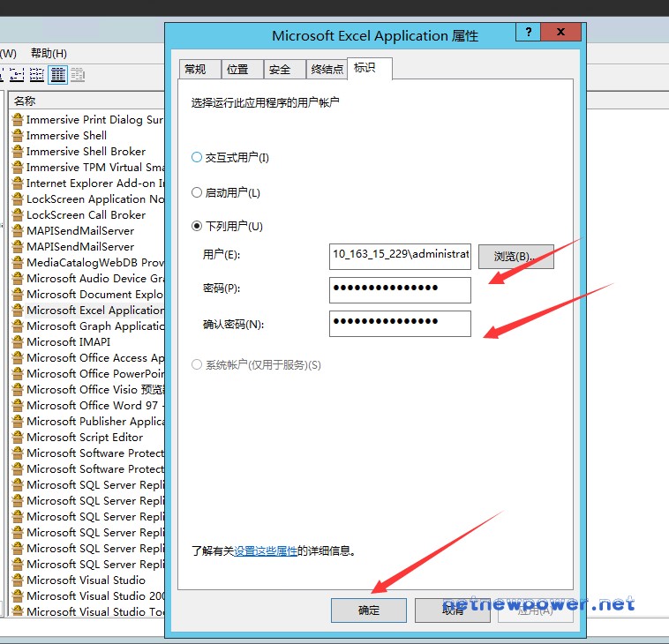Open the 帮助(H) menu

pyautogui.click(x=49, y=53)
